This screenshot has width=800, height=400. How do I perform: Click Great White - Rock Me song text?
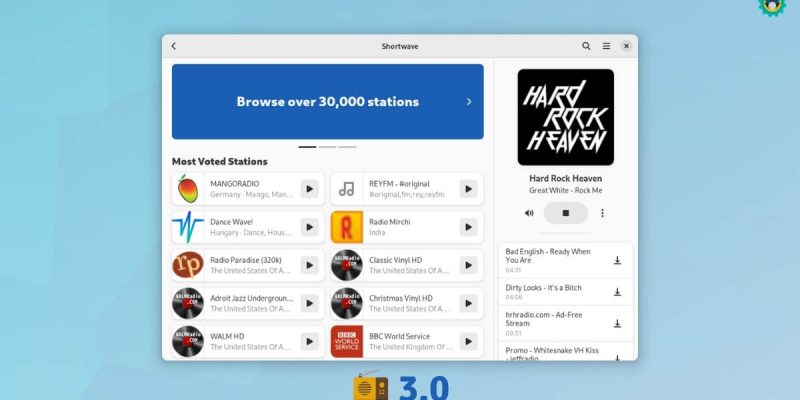566,190
